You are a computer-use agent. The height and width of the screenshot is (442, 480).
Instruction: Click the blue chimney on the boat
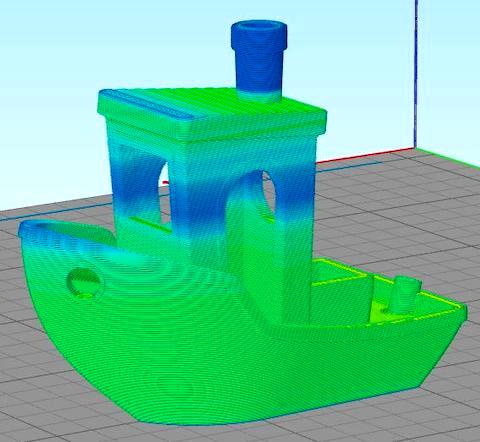pos(259,62)
